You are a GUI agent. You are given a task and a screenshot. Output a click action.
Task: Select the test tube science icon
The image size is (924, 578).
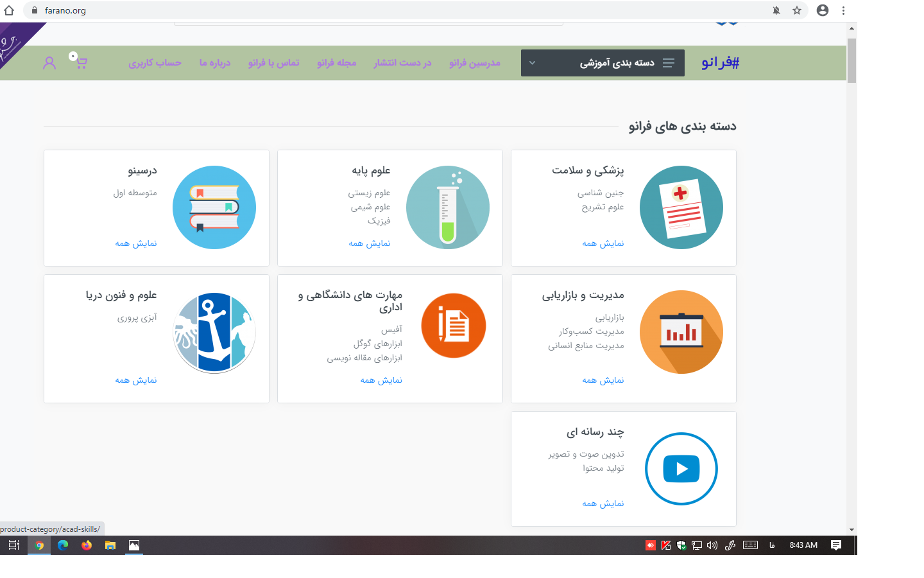pos(447,207)
